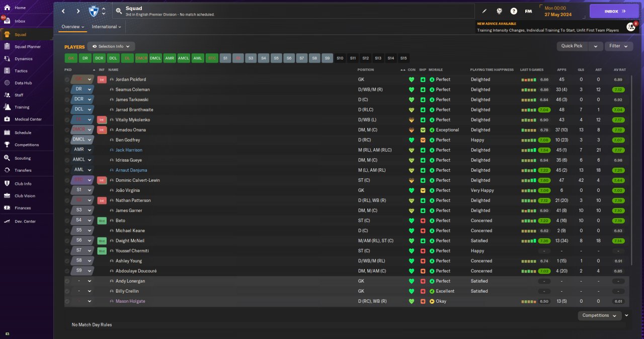
Task: Open the Scouting sidebar icon
Action: coord(7,158)
